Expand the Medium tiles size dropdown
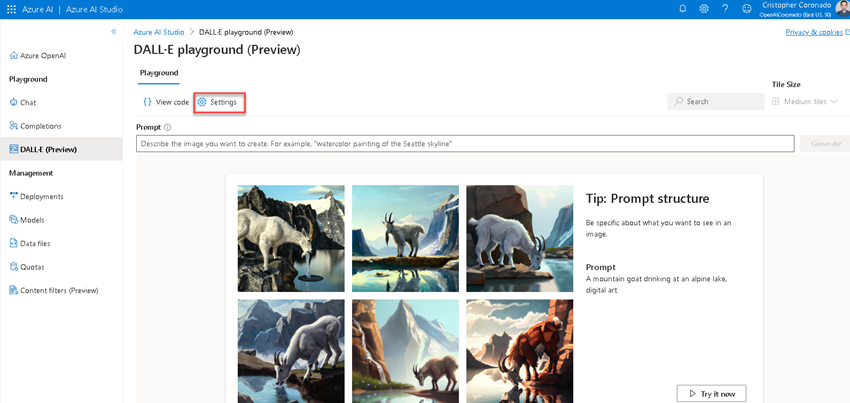The height and width of the screenshot is (403, 850). [805, 101]
